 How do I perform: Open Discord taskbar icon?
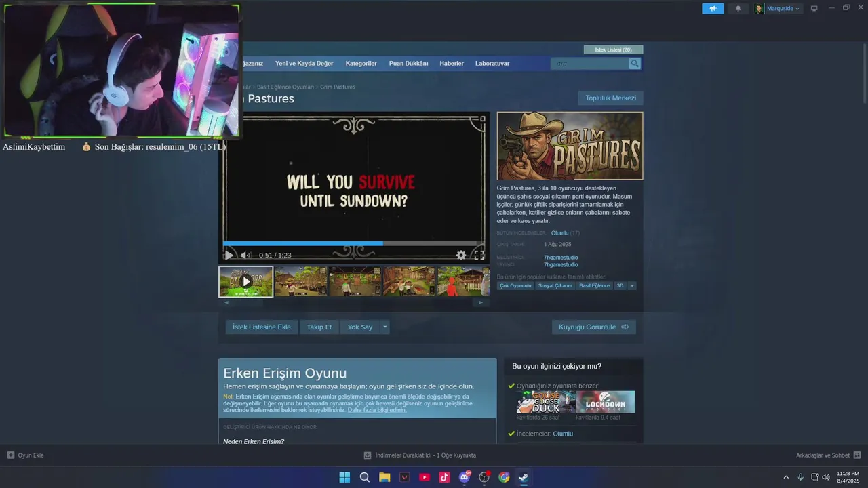click(465, 477)
